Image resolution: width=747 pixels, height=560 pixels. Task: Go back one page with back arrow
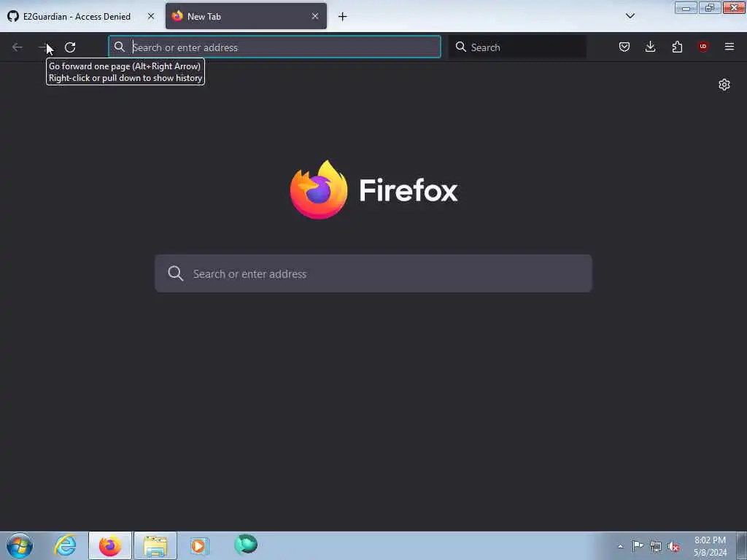(x=18, y=47)
